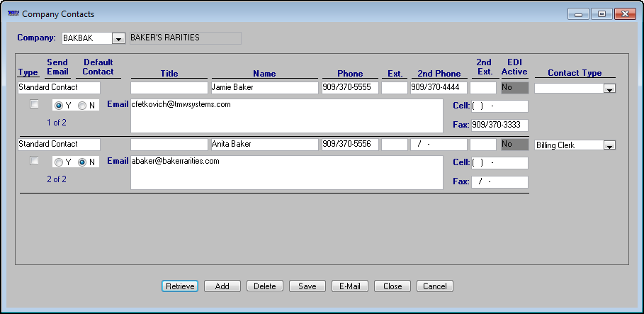Click the Type column header

(x=28, y=72)
